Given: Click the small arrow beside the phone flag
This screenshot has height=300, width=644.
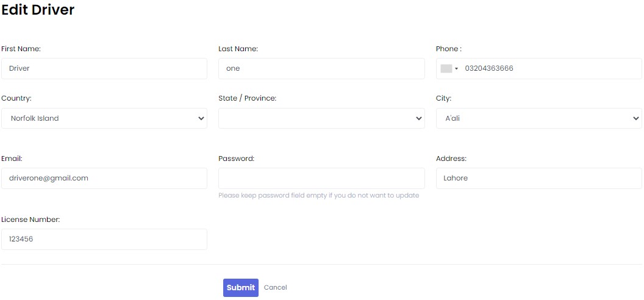Looking at the screenshot, I should [x=456, y=69].
